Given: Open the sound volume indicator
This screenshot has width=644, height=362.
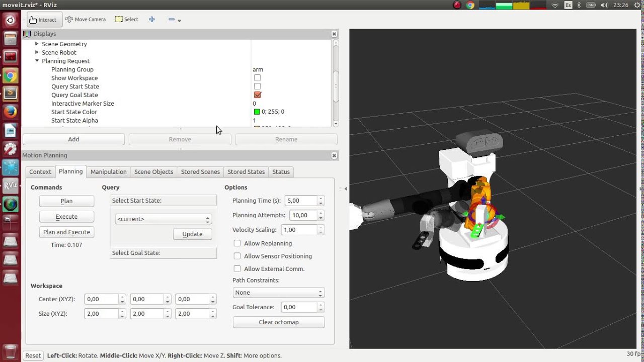Looking at the screenshot, I should (605, 5).
